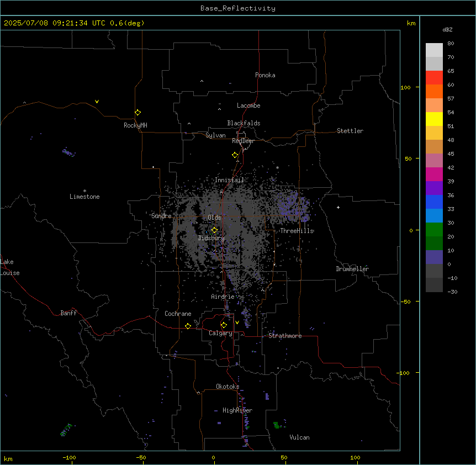Image resolution: width=476 pixels, height=465 pixels.
Task: Click the Airdrie label
Action: (223, 297)
